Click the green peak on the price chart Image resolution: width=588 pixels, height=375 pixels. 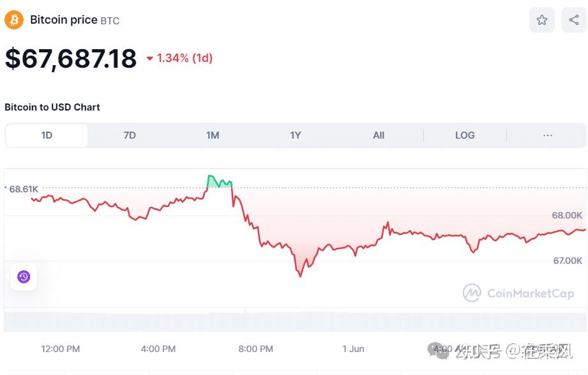[x=219, y=181]
